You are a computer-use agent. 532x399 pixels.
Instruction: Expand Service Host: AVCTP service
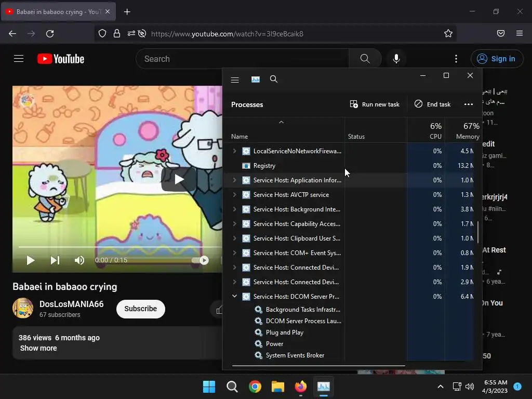(234, 195)
